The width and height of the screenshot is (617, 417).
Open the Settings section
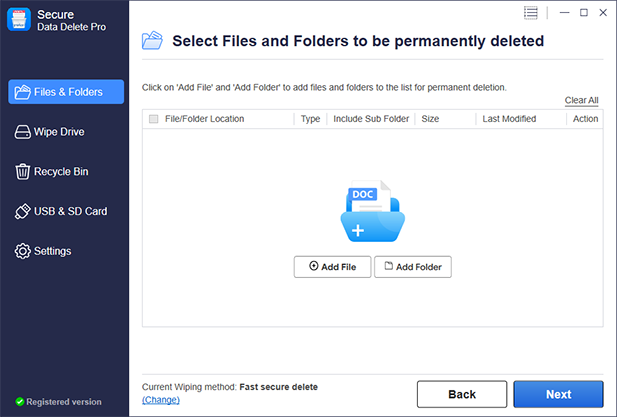tap(43, 251)
